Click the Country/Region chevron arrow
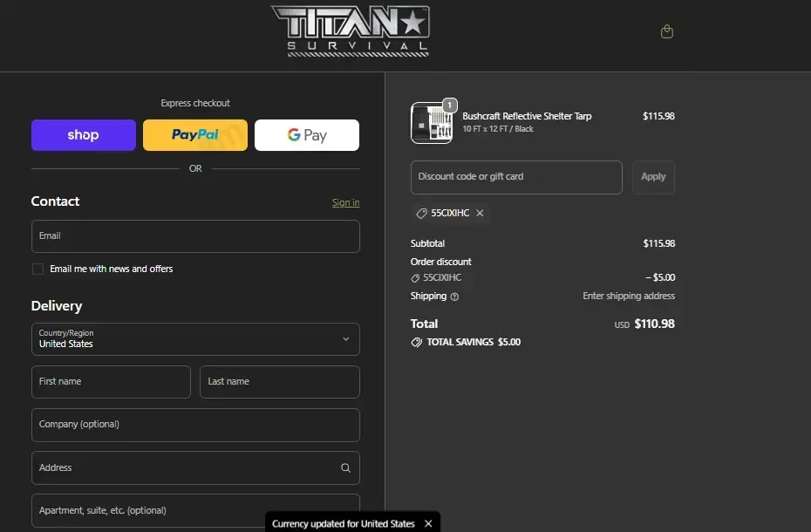 click(345, 339)
